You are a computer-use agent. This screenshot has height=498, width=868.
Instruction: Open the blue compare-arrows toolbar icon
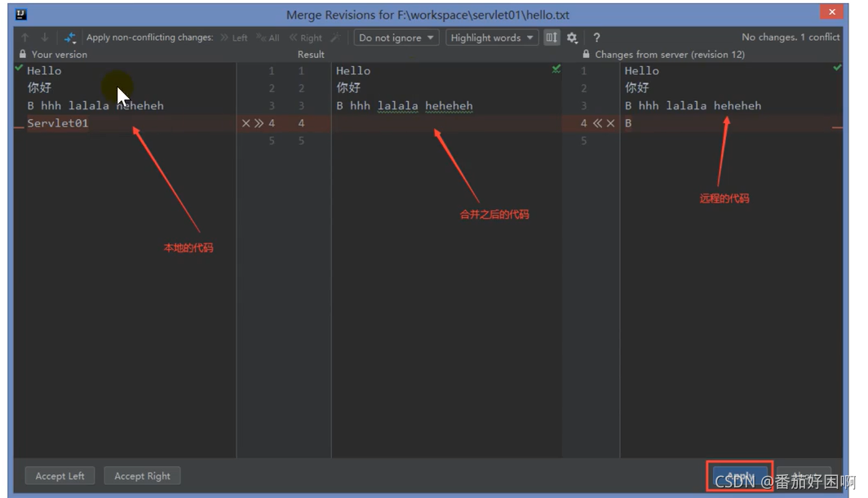coord(70,38)
